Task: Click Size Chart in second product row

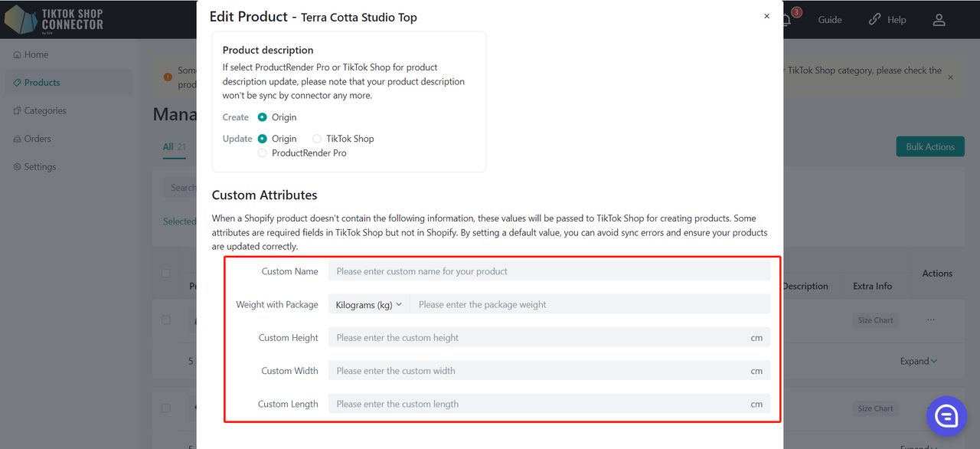Action: coord(875,408)
